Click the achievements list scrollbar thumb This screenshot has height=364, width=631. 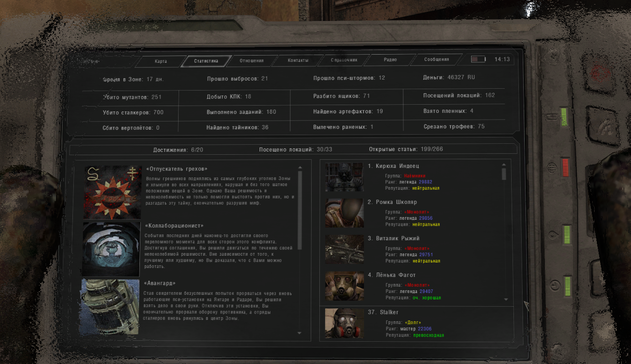300,210
